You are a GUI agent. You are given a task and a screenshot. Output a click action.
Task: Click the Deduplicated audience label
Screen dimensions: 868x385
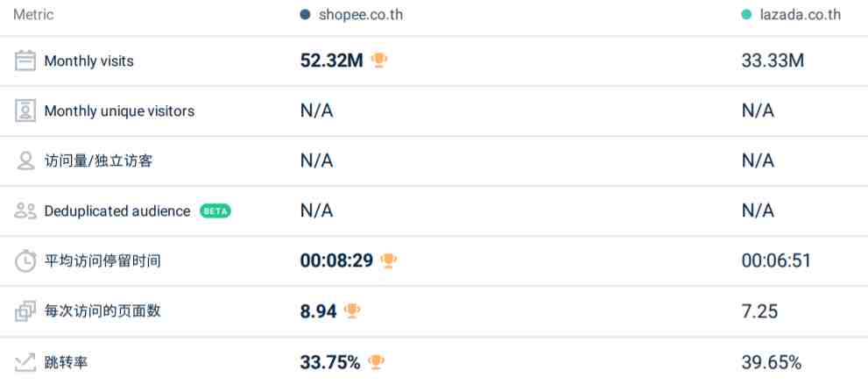117,211
